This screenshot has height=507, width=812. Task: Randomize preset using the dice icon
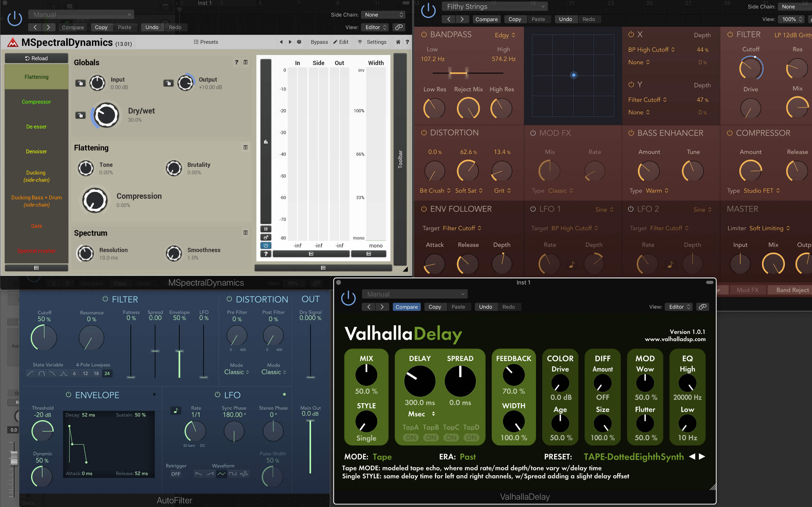[299, 42]
